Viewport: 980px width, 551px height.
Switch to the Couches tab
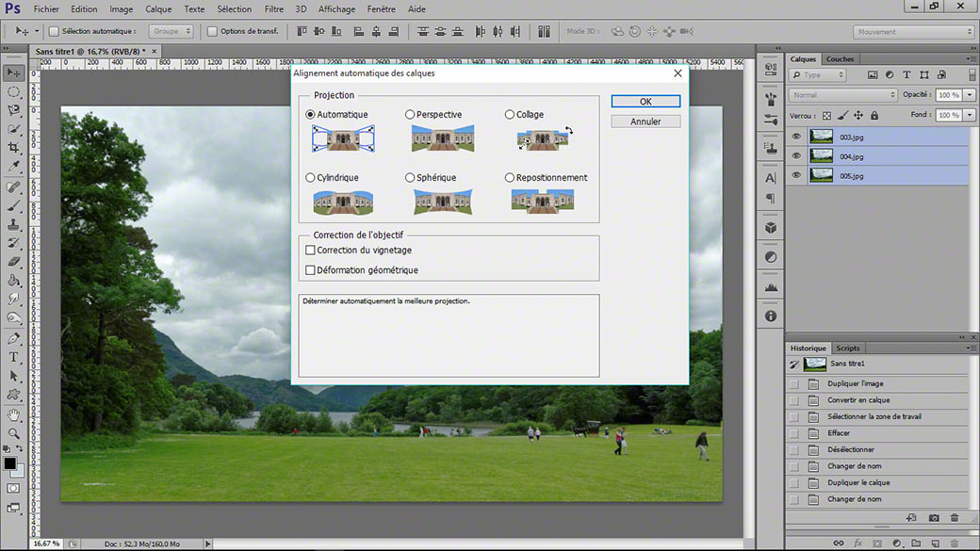840,58
